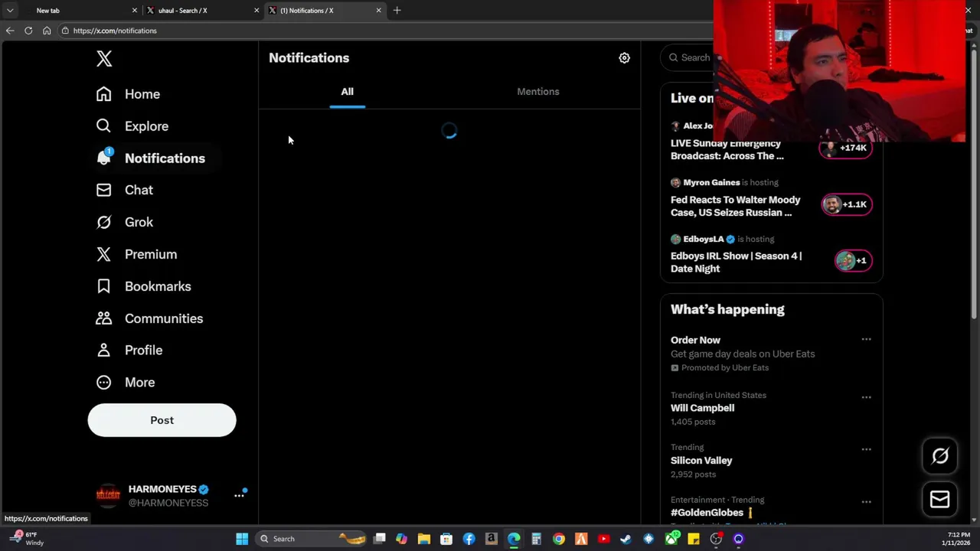Open Calculator in the taskbar
The image size is (980, 551).
tap(536, 539)
